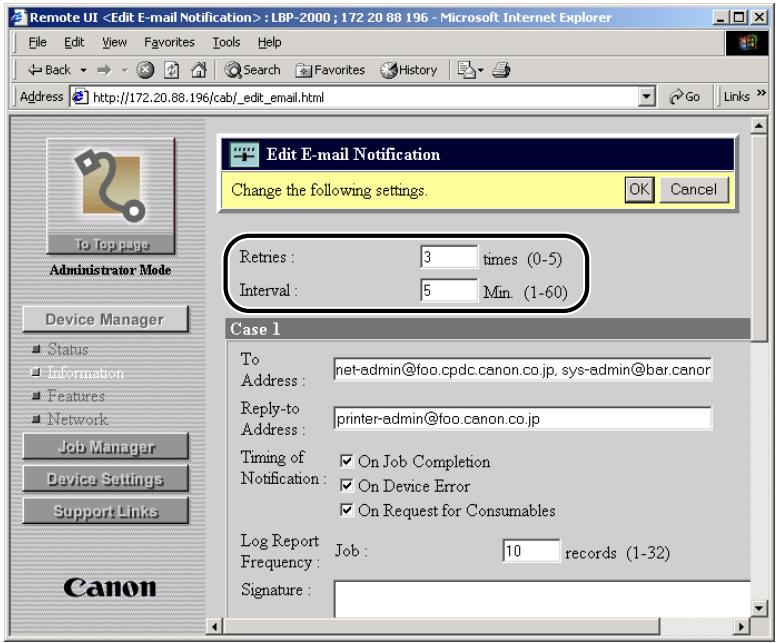Click the IE icon in title bar
This screenshot has width=776, height=643.
pos(20,17)
